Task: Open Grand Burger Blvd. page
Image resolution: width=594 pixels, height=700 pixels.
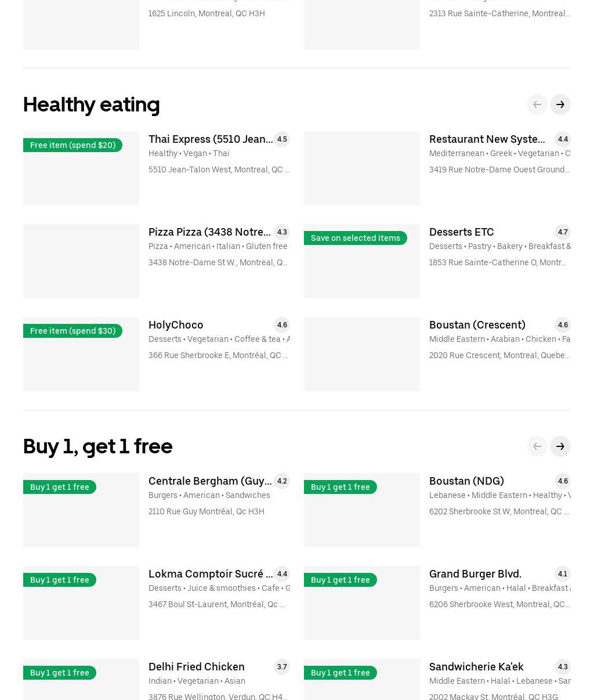Action: [x=475, y=574]
